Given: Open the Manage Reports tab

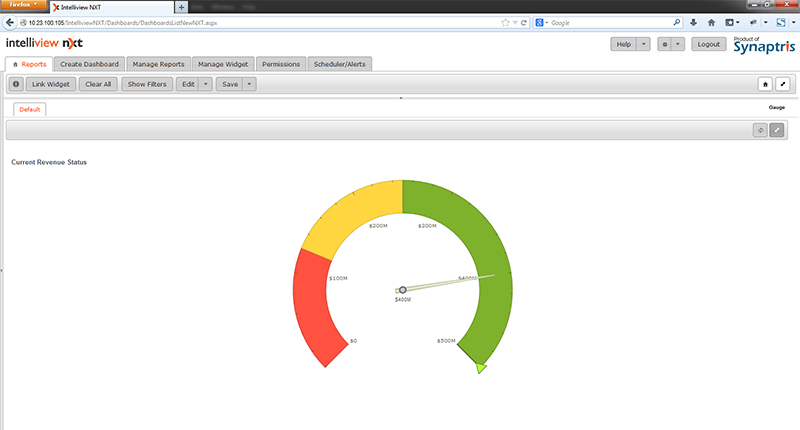Looking at the screenshot, I should tap(159, 64).
